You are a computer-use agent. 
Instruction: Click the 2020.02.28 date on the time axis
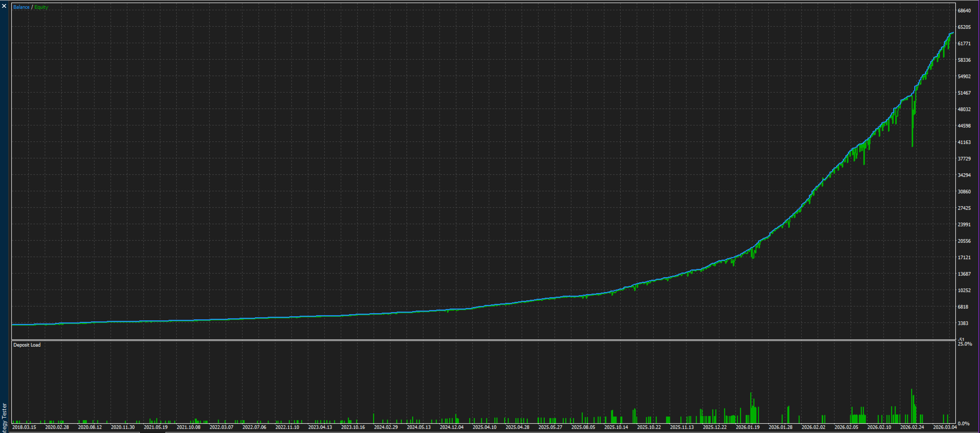pos(57,427)
